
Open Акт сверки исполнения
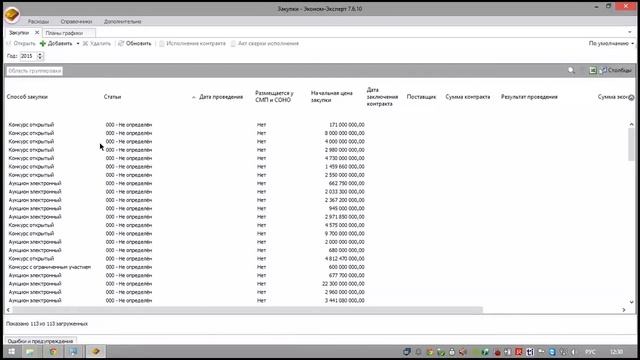(x=265, y=43)
